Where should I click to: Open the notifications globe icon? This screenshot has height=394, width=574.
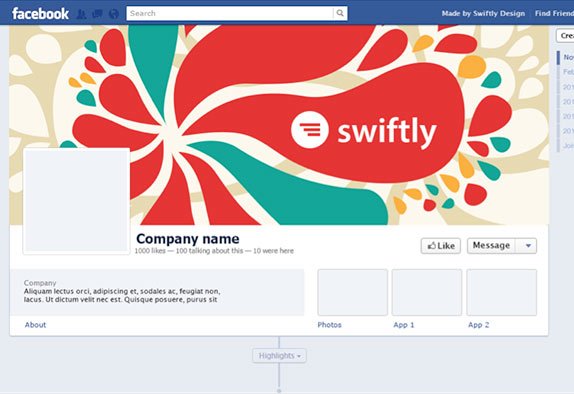(x=114, y=14)
